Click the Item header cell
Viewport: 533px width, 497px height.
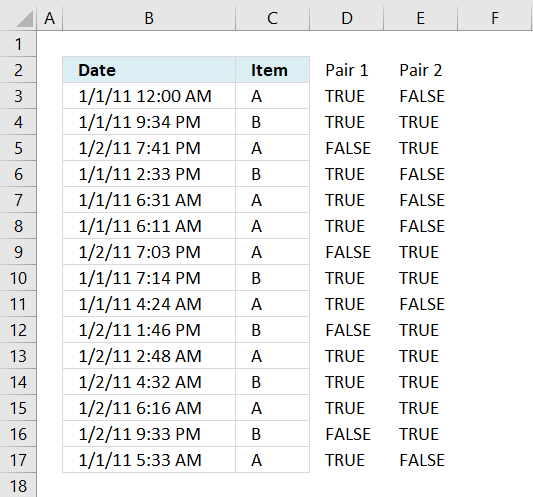coord(273,70)
